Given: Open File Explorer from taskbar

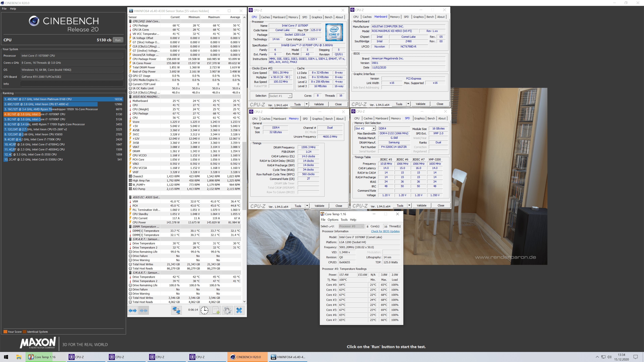Looking at the screenshot, I should coord(19,357).
